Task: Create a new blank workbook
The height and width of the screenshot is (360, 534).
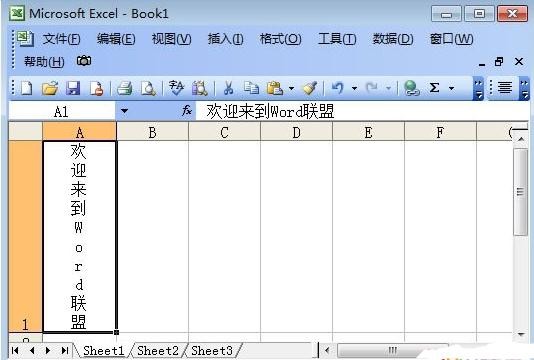Action: tap(27, 88)
